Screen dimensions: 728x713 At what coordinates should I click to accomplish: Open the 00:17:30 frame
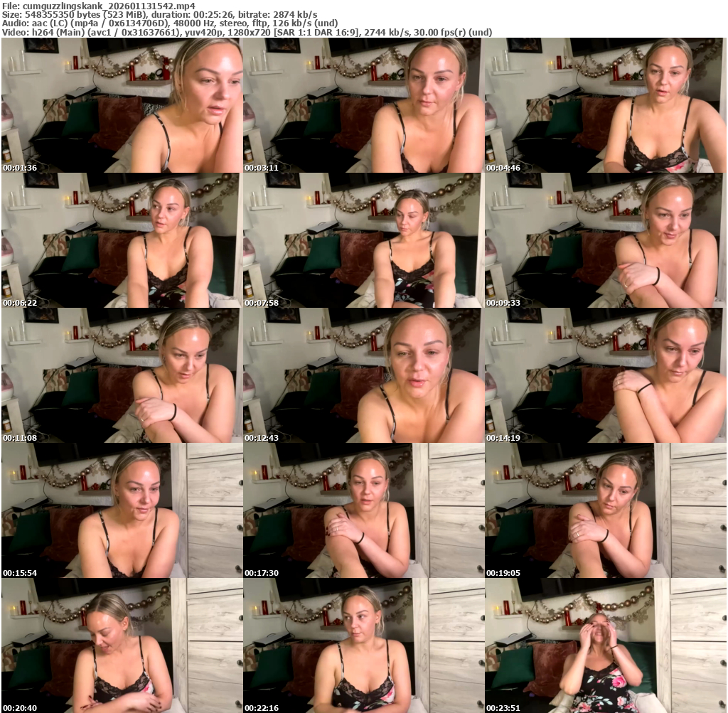pyautogui.click(x=363, y=510)
